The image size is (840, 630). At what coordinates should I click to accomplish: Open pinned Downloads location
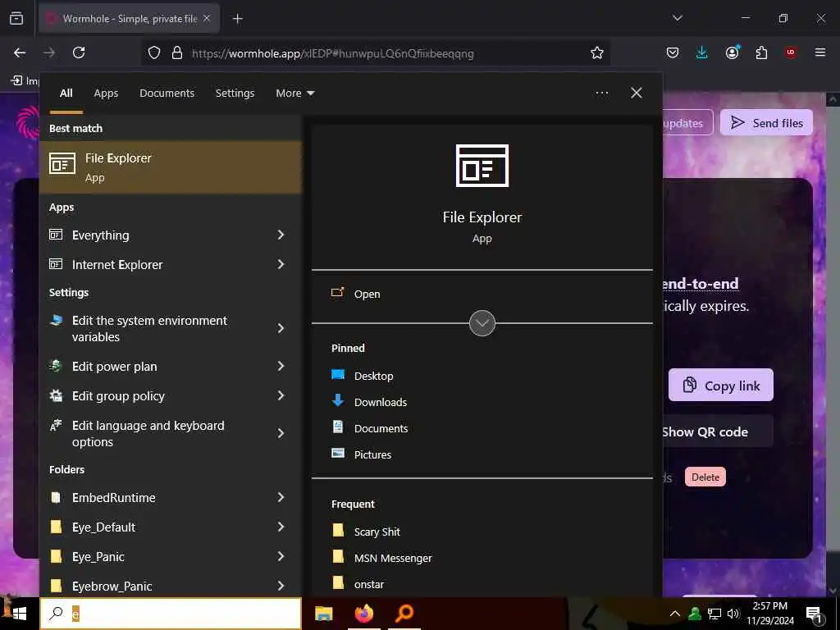(x=381, y=402)
